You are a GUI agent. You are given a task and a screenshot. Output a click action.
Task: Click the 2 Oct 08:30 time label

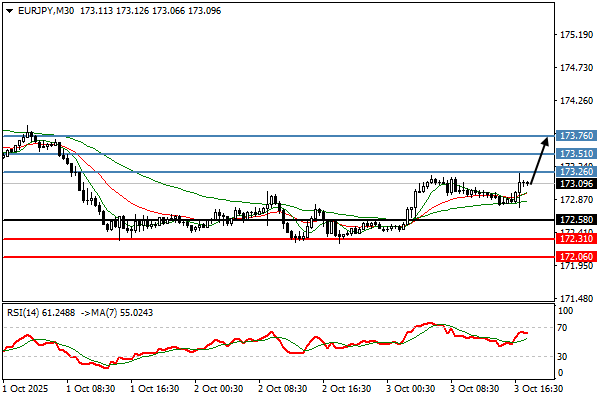[280, 388]
